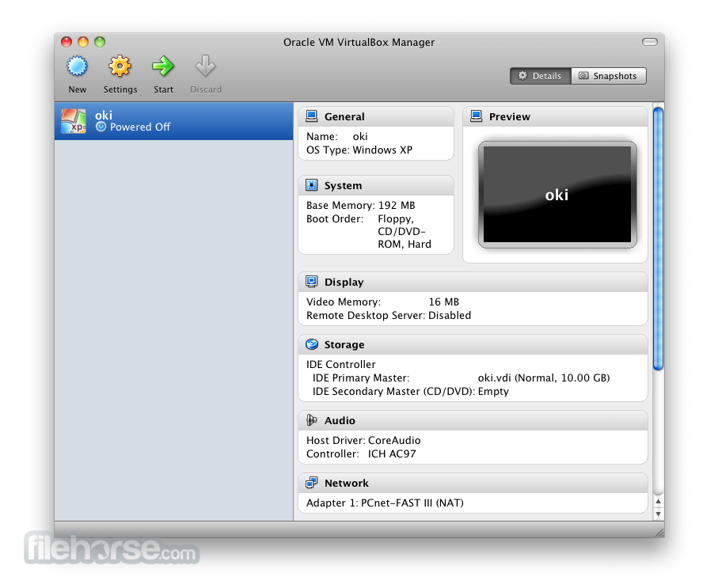This screenshot has height=588, width=718.
Task: Click the 'oki.vdi (Normal, 10.00 GB)' text
Action: click(x=544, y=377)
